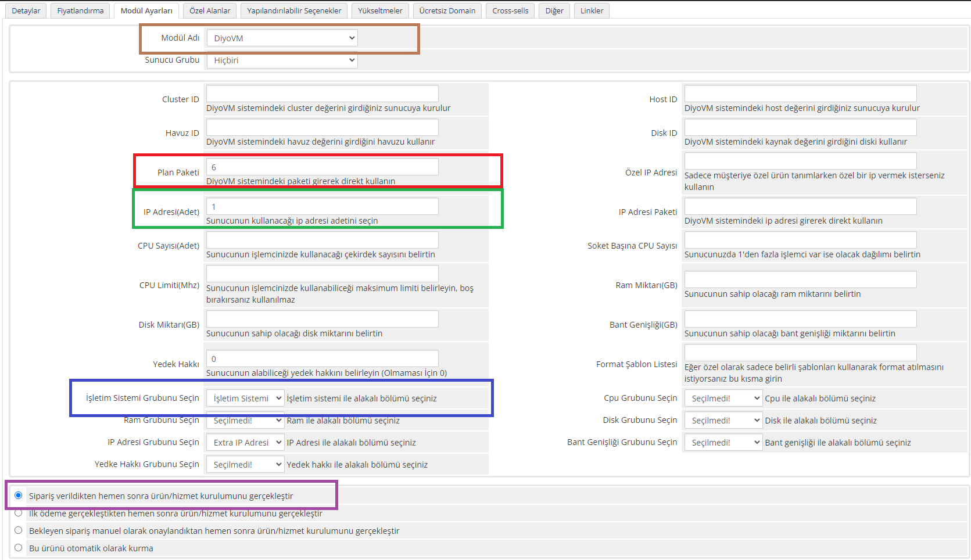Focus the Format Şablon Listesi field
This screenshot has height=560, width=971.
[x=800, y=353]
